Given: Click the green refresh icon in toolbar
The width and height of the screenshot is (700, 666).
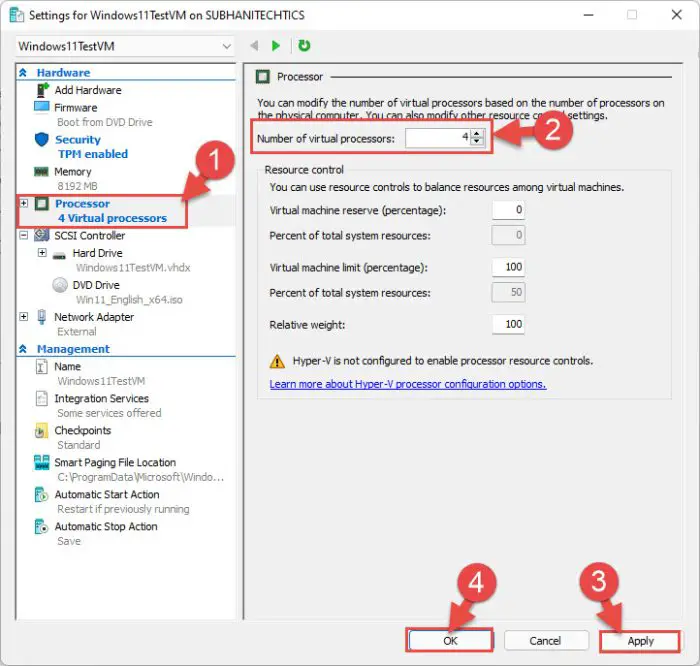Looking at the screenshot, I should click(x=304, y=46).
